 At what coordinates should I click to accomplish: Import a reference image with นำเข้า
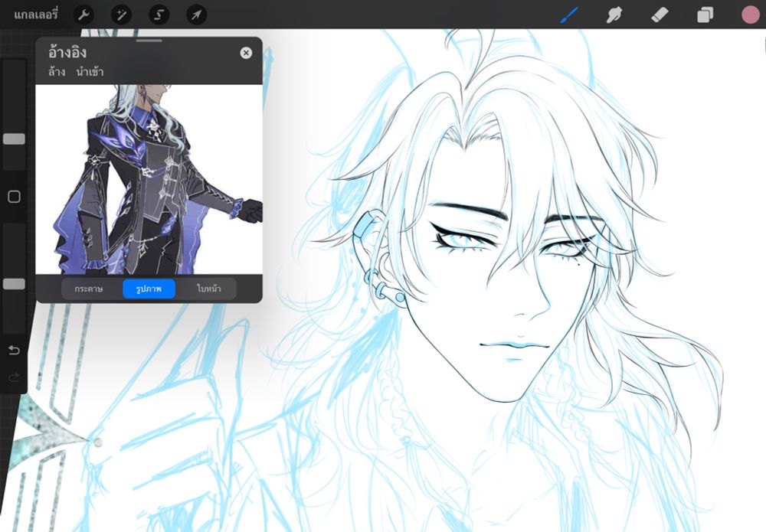90,72
